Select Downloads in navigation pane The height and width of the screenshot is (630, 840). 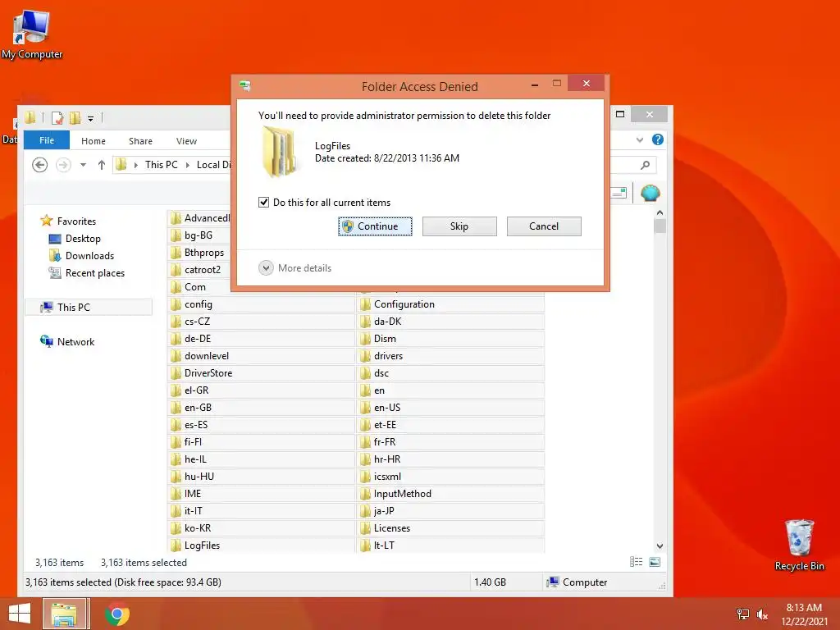(x=81, y=256)
